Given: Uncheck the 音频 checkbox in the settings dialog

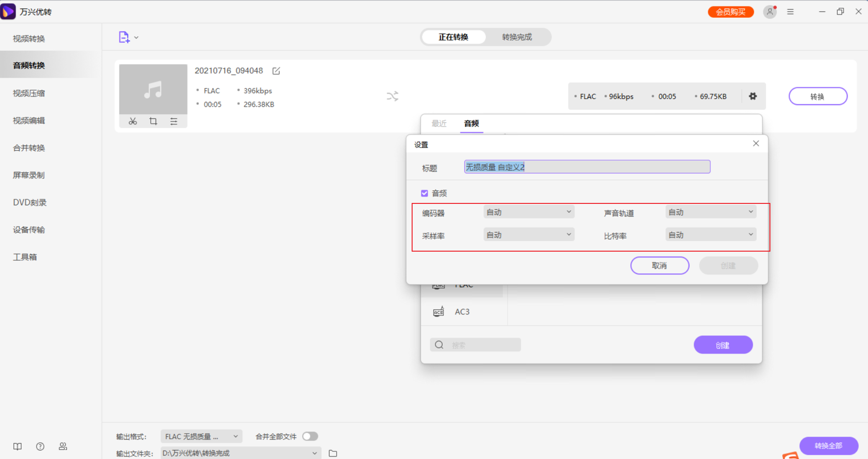Looking at the screenshot, I should (424, 193).
